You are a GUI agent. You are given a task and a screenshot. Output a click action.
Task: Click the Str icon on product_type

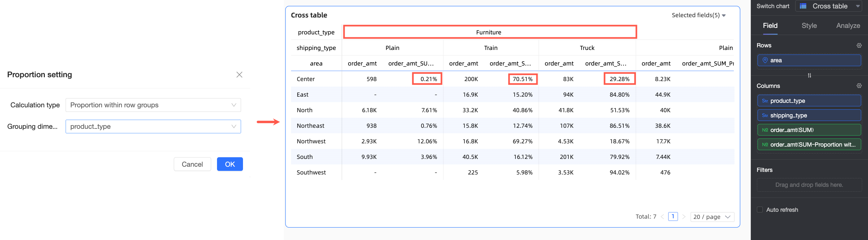(765, 101)
